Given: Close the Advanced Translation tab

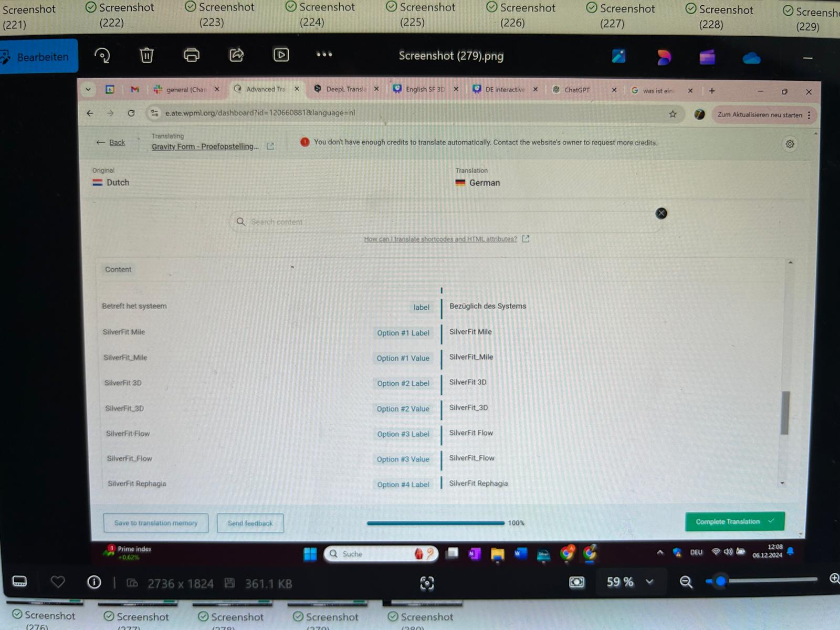Looking at the screenshot, I should point(297,89).
